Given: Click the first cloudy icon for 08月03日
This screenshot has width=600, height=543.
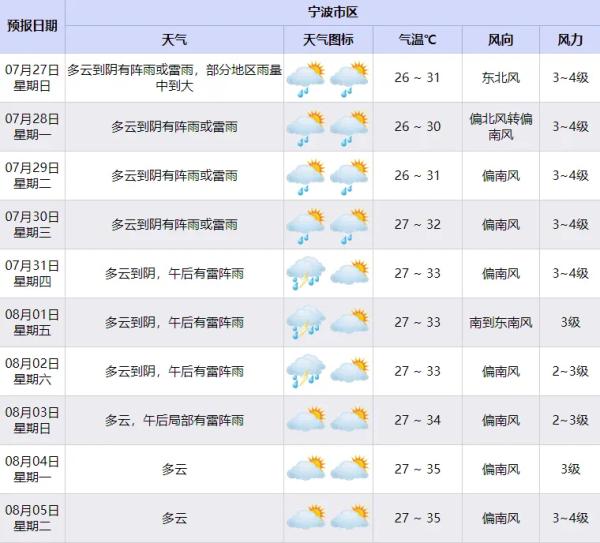Looking at the screenshot, I should point(306,419).
